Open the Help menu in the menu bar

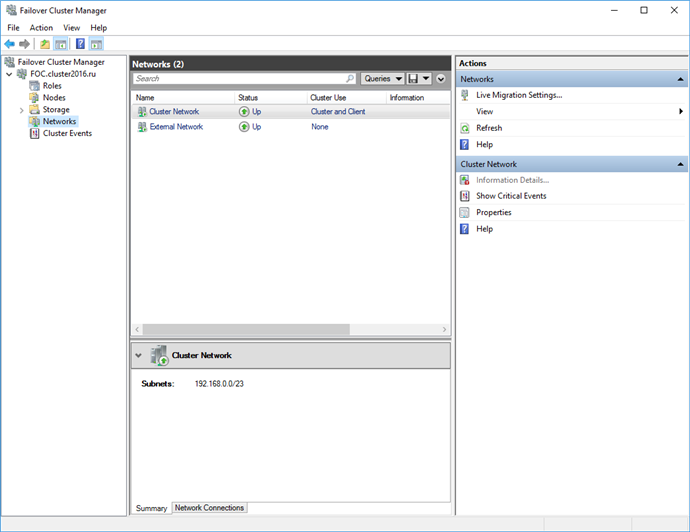(x=99, y=28)
